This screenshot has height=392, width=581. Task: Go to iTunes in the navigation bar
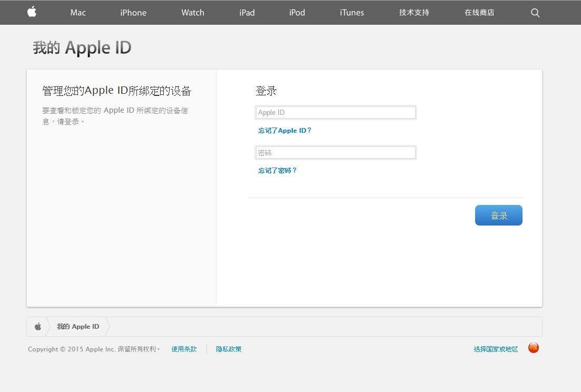(352, 13)
